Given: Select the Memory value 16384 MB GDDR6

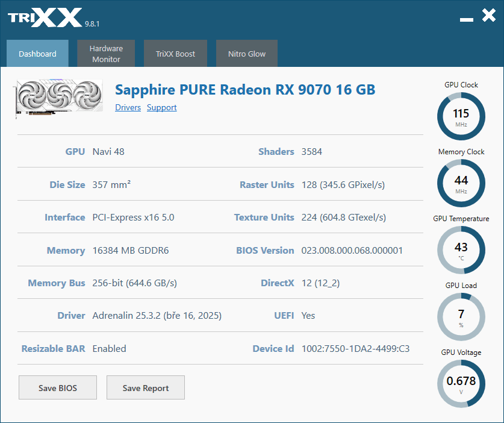Looking at the screenshot, I should pyautogui.click(x=131, y=250).
